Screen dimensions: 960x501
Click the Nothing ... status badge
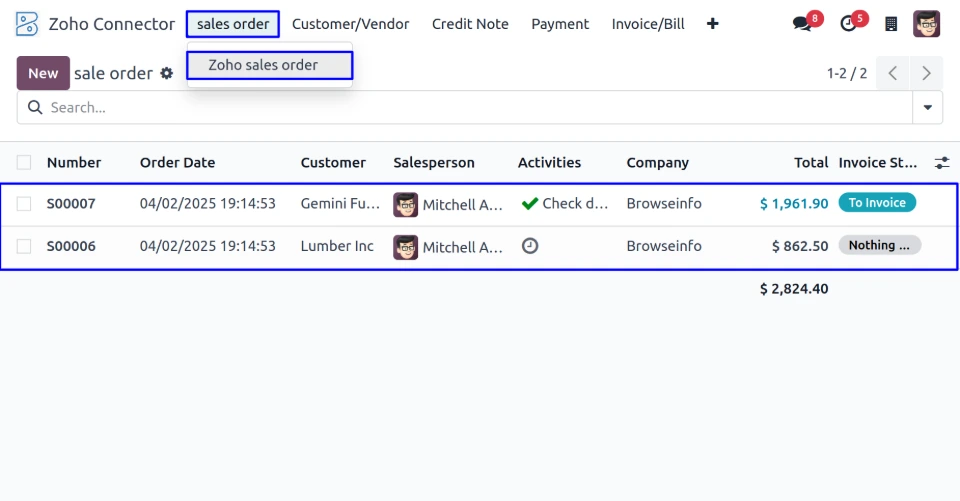pos(879,245)
